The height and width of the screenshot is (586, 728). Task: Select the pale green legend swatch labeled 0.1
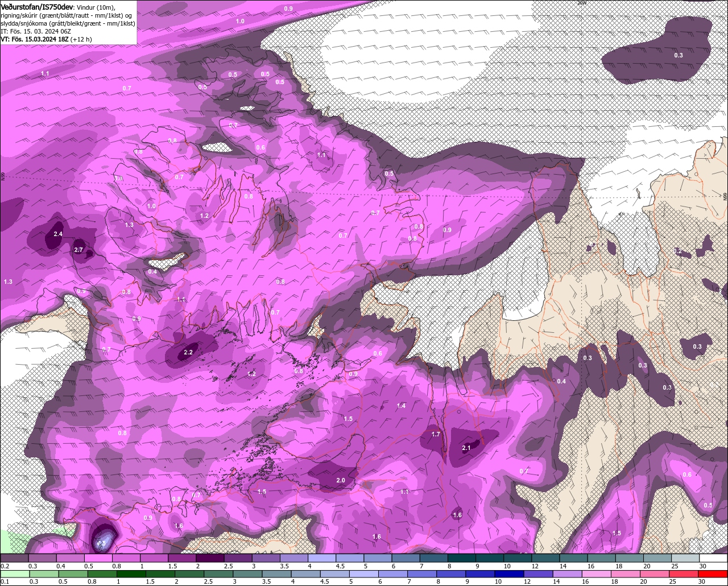[x=14, y=573]
